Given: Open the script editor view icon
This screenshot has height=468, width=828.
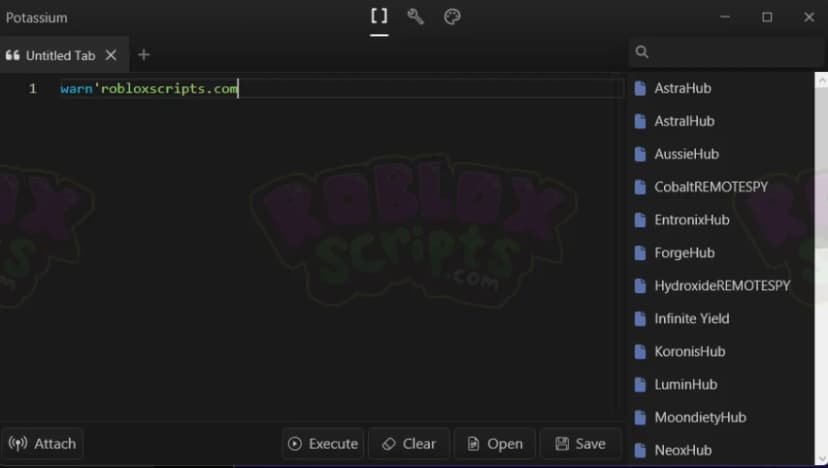Looking at the screenshot, I should [379, 16].
